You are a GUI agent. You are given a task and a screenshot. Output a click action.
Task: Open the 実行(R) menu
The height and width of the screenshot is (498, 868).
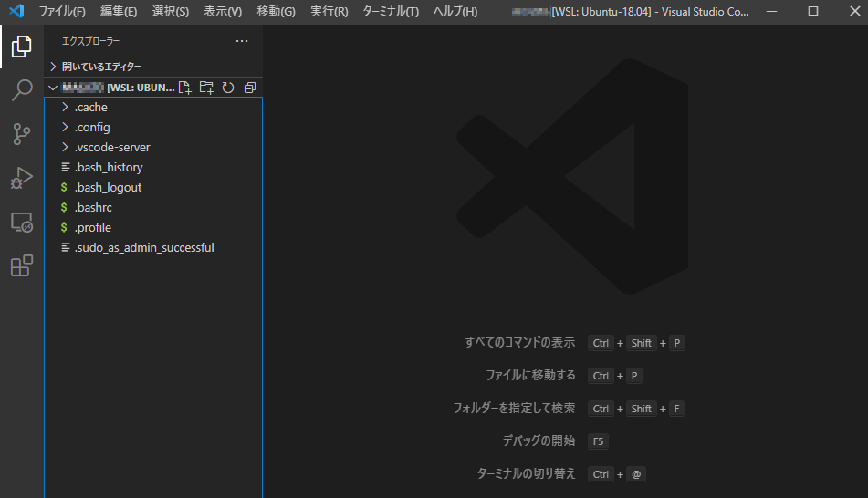click(x=329, y=12)
